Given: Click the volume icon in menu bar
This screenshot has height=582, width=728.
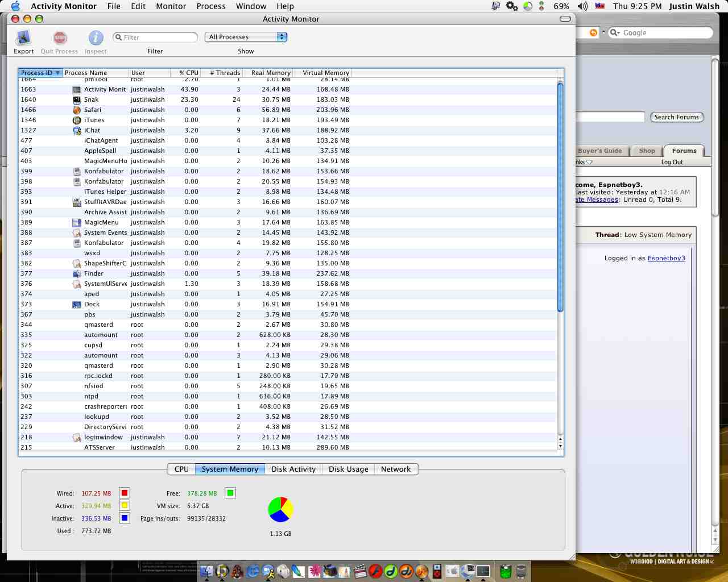Looking at the screenshot, I should (582, 6).
